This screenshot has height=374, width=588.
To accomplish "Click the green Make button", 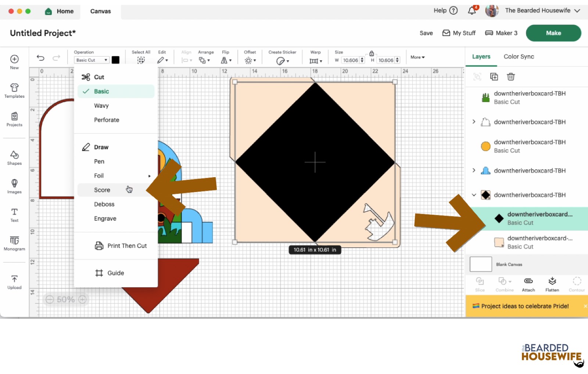I will point(553,33).
